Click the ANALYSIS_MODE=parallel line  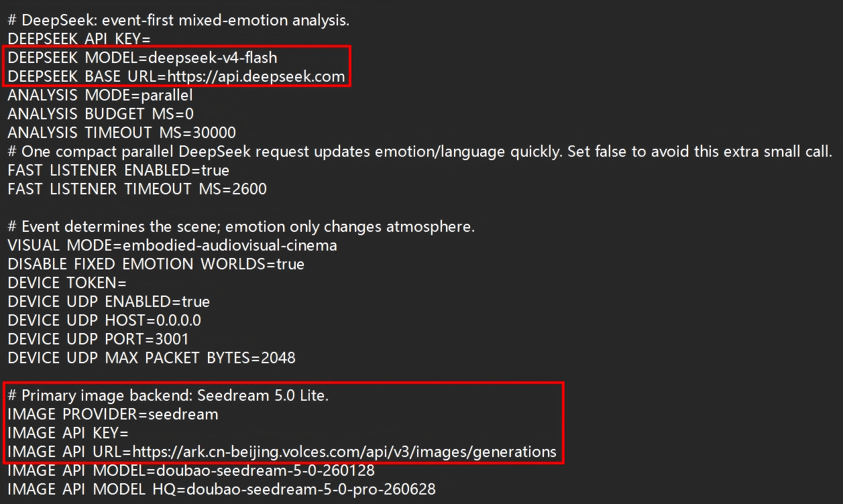[100, 95]
